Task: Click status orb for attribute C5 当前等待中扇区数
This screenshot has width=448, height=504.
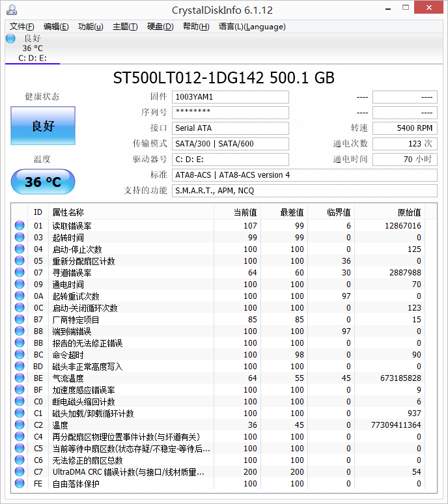Action: (x=20, y=449)
